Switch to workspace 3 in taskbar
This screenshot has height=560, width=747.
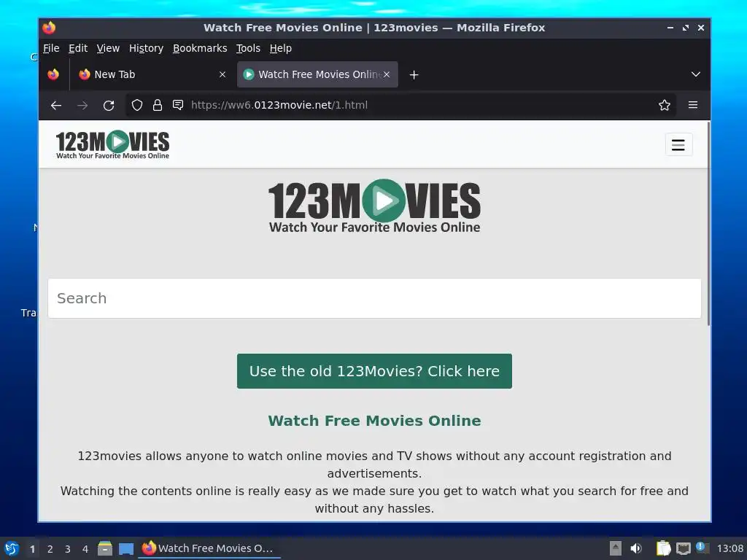(68, 549)
